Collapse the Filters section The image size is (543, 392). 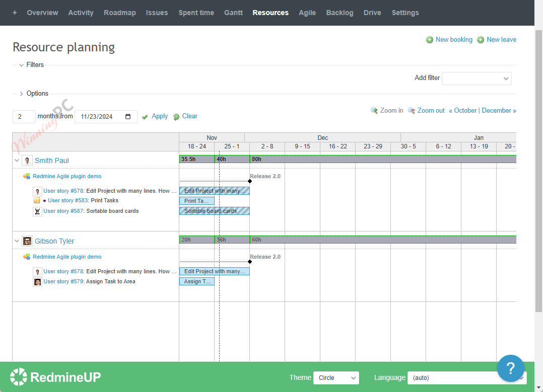pos(21,65)
